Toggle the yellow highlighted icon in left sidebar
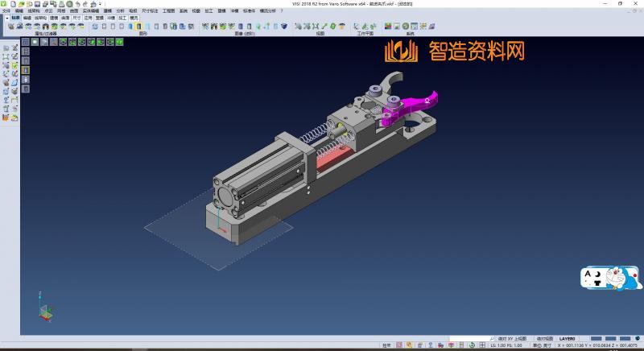The width and height of the screenshot is (644, 351). point(25,69)
